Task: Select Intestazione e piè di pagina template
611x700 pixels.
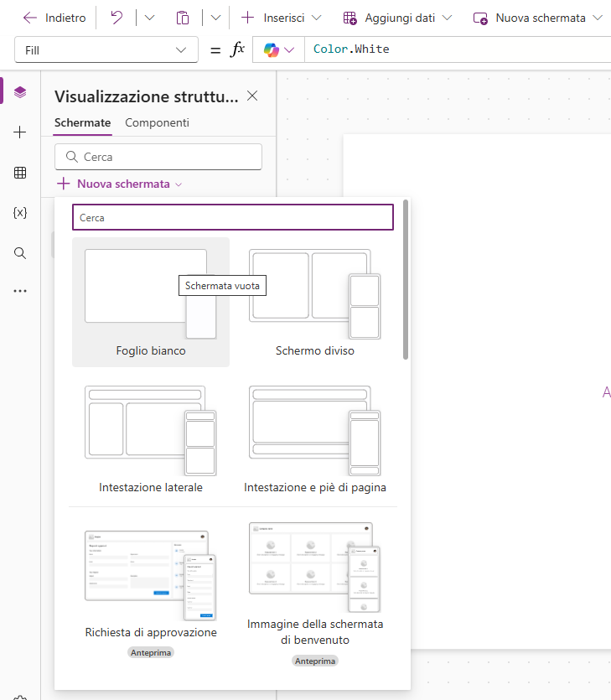Action: click(315, 438)
